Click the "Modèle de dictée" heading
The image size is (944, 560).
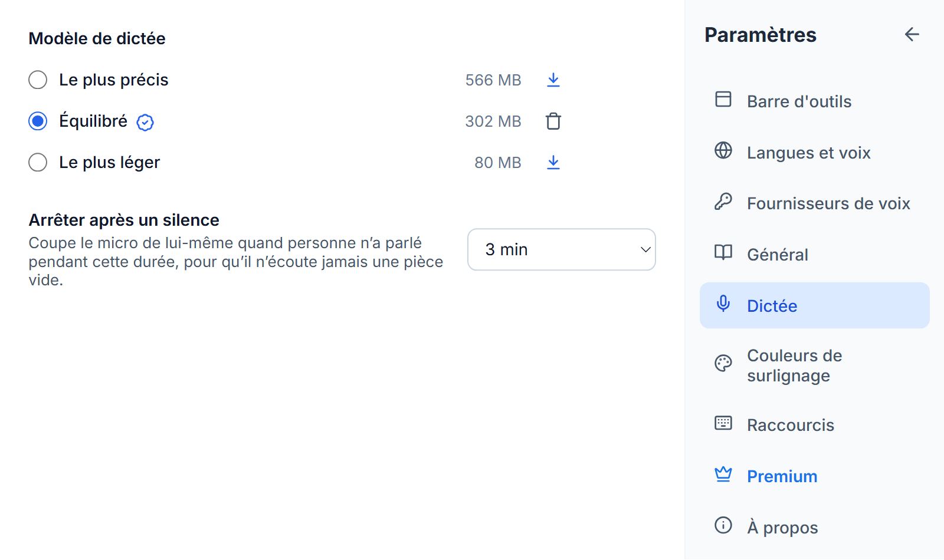click(x=97, y=38)
